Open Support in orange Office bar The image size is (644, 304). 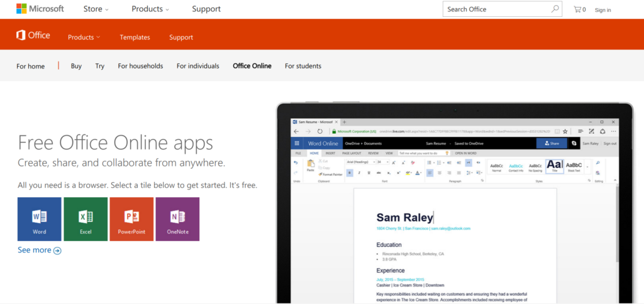pyautogui.click(x=181, y=37)
